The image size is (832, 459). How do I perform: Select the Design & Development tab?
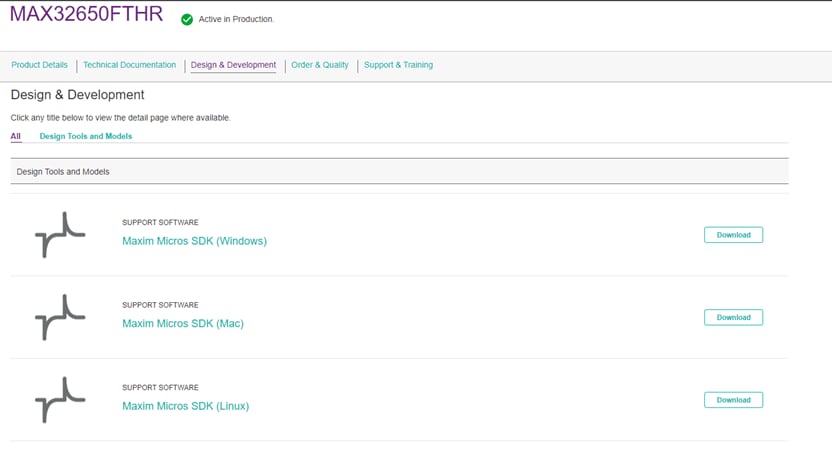pos(233,65)
